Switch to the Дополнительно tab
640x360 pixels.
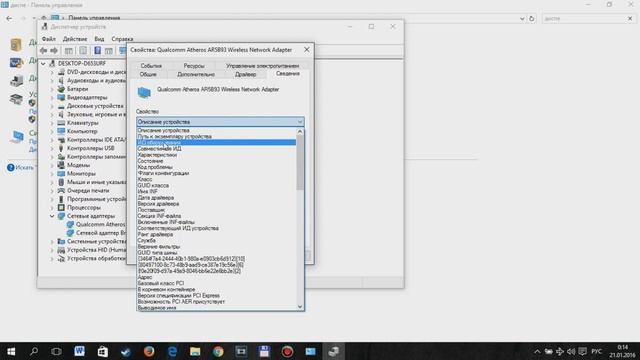pos(196,74)
